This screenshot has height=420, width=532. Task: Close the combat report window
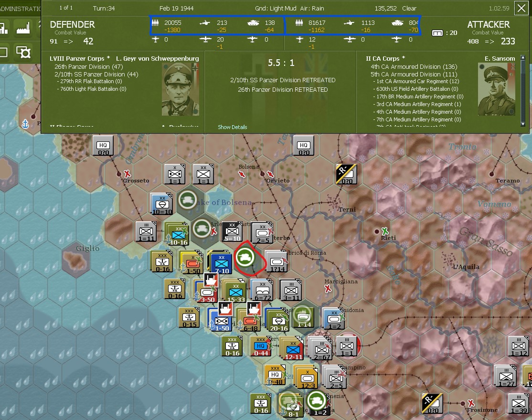(x=521, y=8)
